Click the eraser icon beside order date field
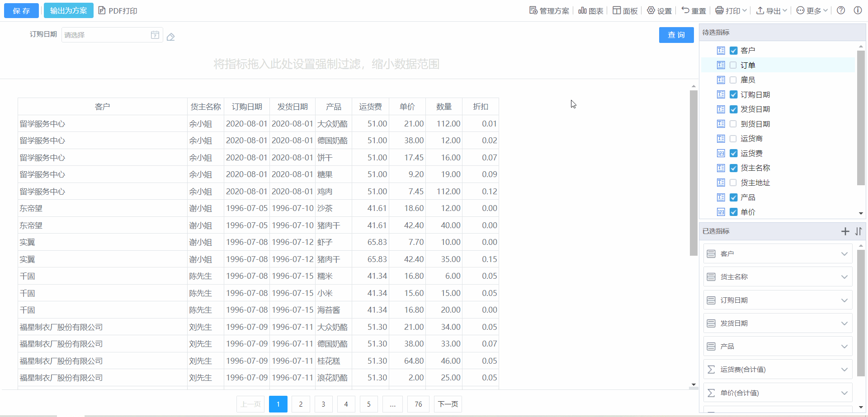 click(x=170, y=37)
